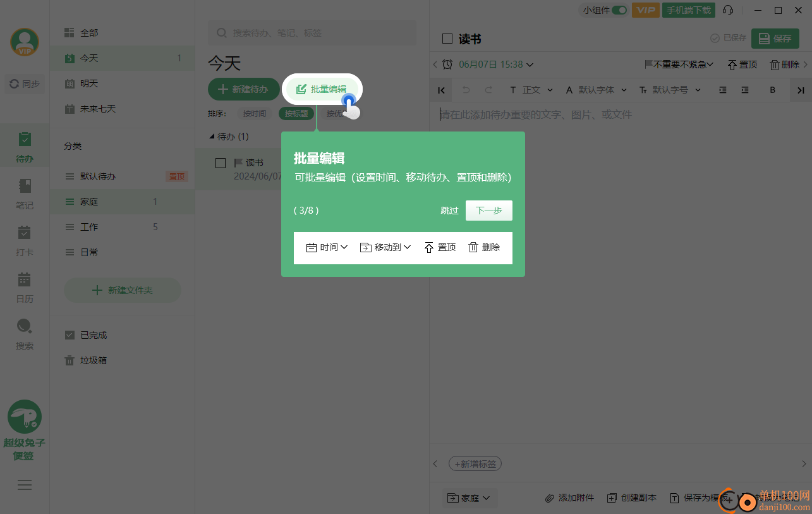The width and height of the screenshot is (812, 514).
Task: Open the reminder time 06月07日 15:38 dropdown
Action: click(496, 64)
